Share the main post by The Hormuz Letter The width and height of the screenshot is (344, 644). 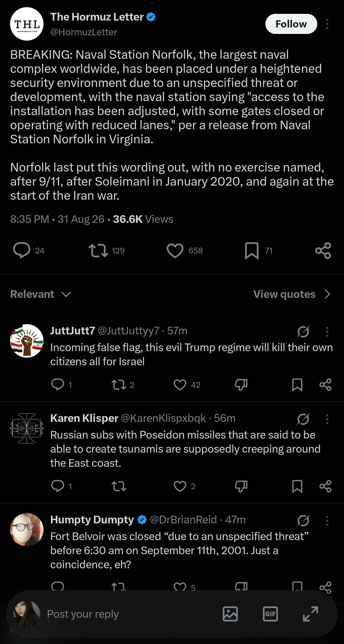[323, 251]
